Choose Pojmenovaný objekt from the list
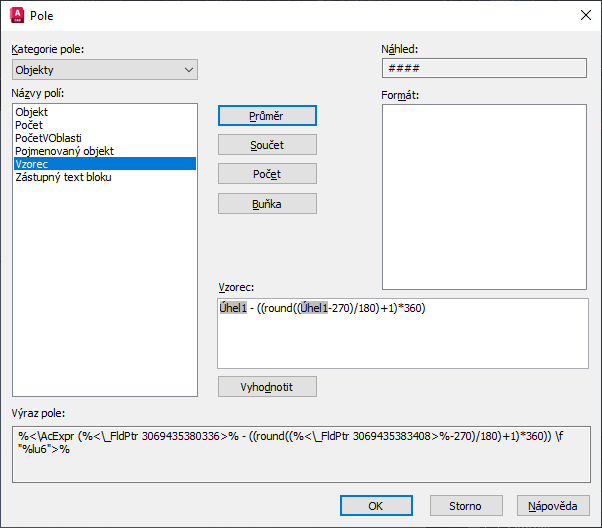The image size is (602, 528). point(64,151)
